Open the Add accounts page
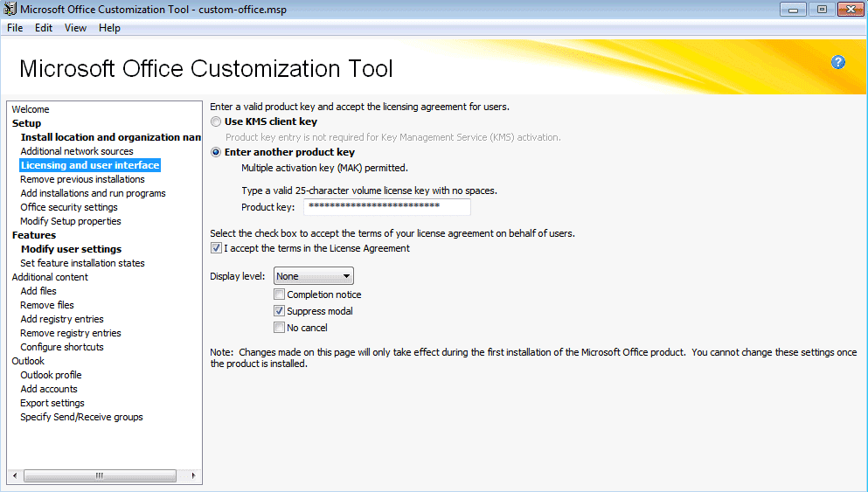This screenshot has width=868, height=492. (x=49, y=389)
